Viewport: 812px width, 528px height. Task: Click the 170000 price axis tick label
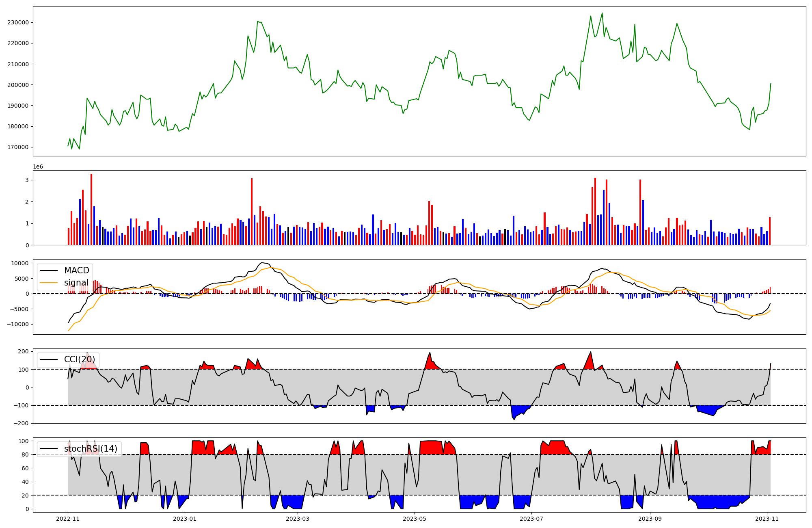click(x=18, y=147)
